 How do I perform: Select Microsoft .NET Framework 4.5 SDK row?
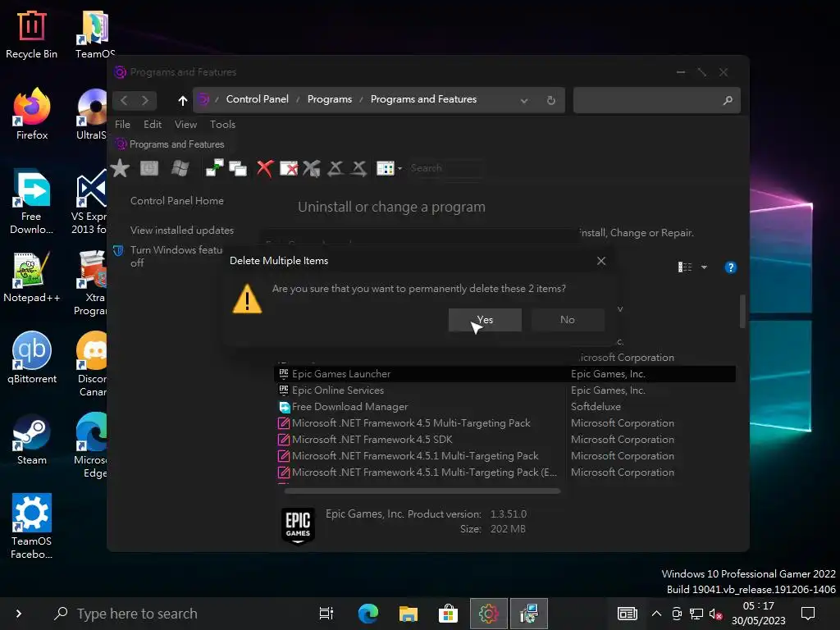pos(504,440)
